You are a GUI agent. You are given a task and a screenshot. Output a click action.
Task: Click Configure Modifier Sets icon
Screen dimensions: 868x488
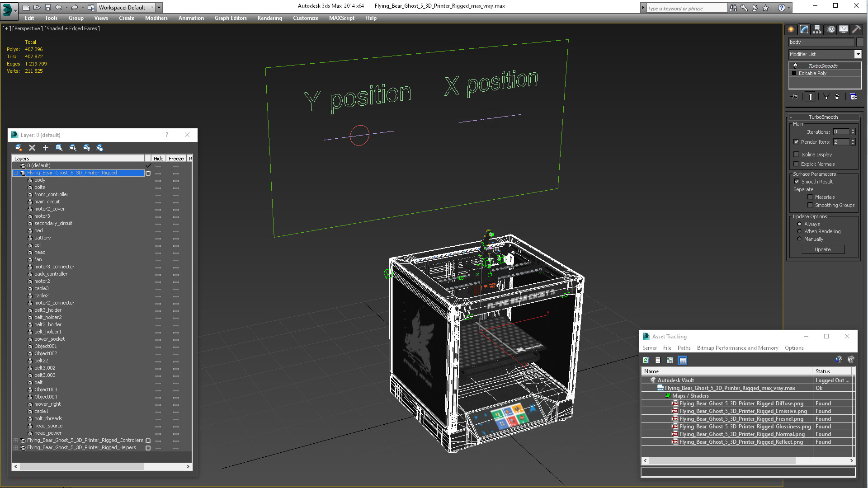[853, 97]
